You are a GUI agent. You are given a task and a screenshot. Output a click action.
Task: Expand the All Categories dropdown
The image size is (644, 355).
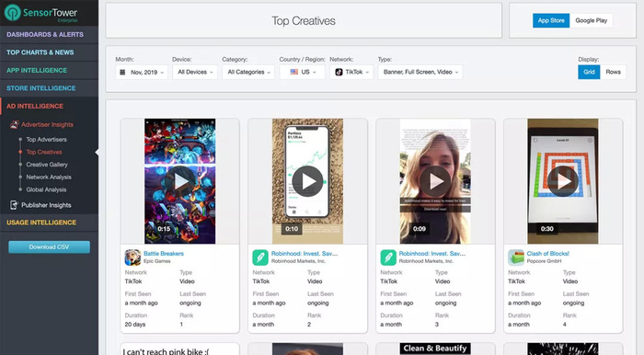(248, 73)
